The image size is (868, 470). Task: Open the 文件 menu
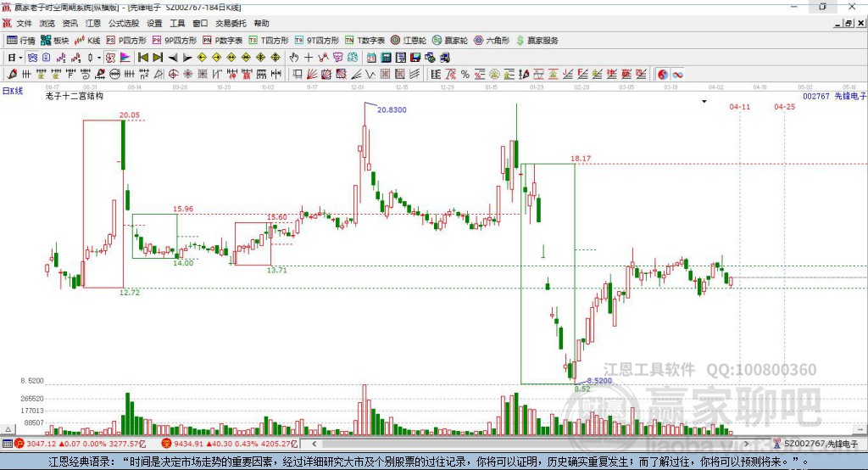24,23
